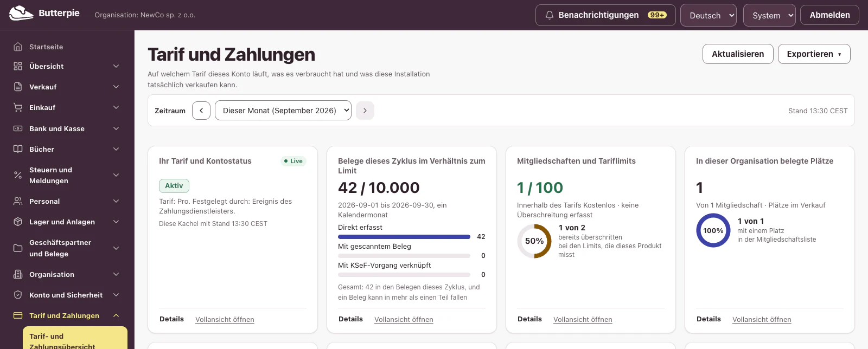Click the Butterpie logo icon
The image size is (868, 349).
21,13
